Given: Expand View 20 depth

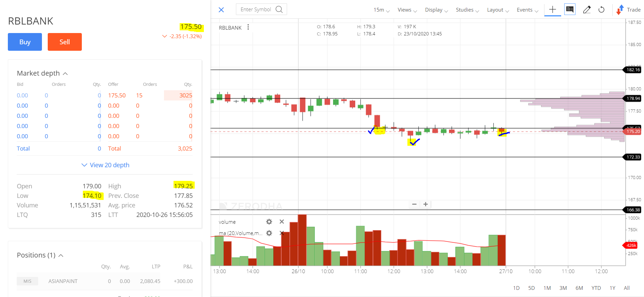Looking at the screenshot, I should (105, 165).
